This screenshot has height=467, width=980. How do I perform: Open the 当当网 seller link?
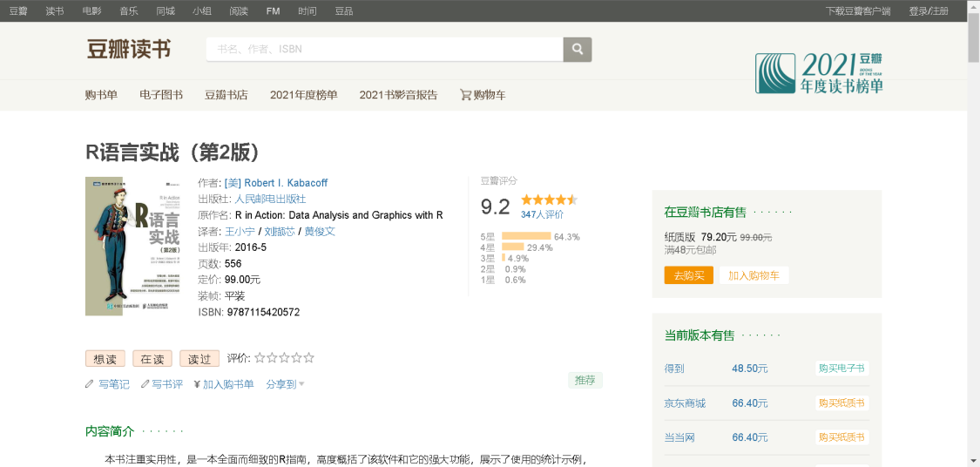pyautogui.click(x=680, y=437)
